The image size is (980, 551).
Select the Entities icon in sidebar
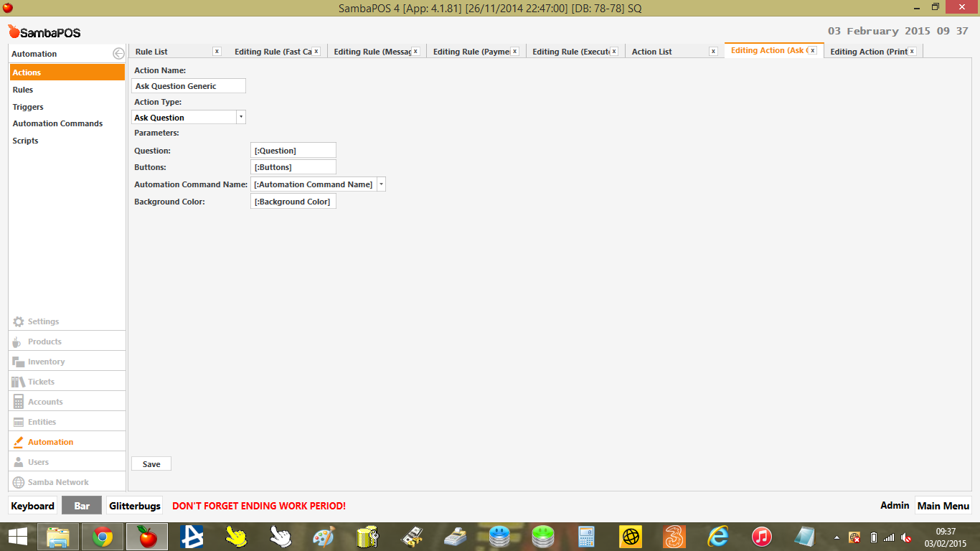(x=19, y=422)
